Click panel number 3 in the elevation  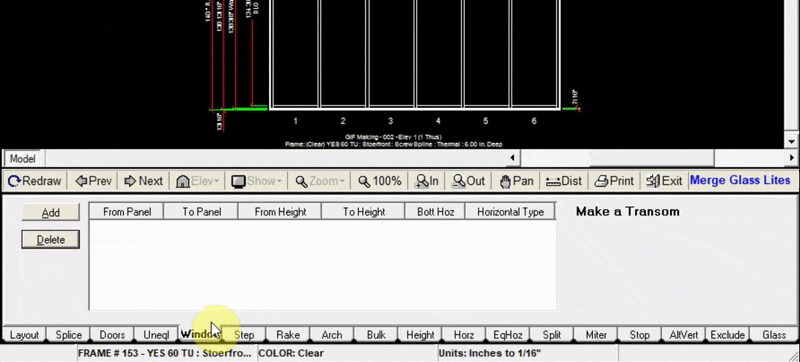[x=390, y=121]
